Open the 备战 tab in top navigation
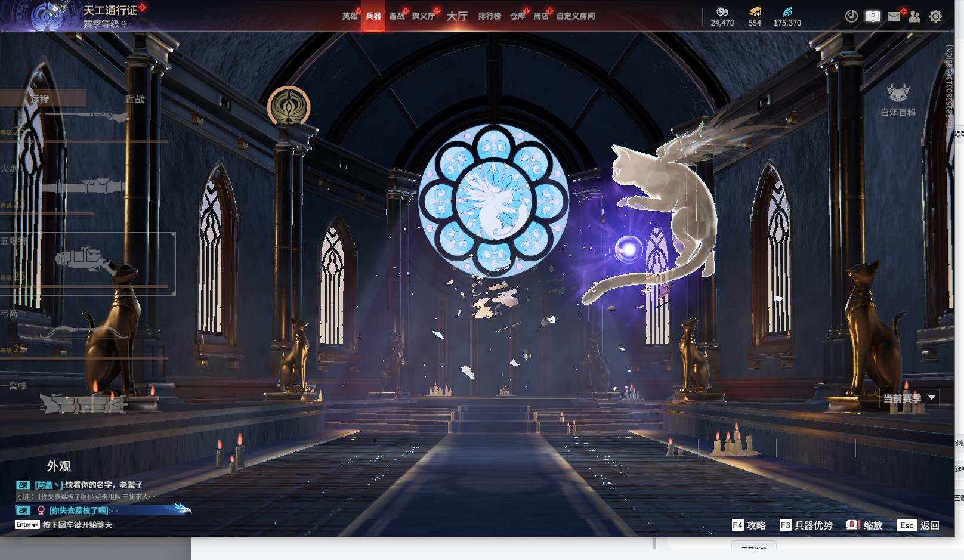The width and height of the screenshot is (964, 560). 397,16
